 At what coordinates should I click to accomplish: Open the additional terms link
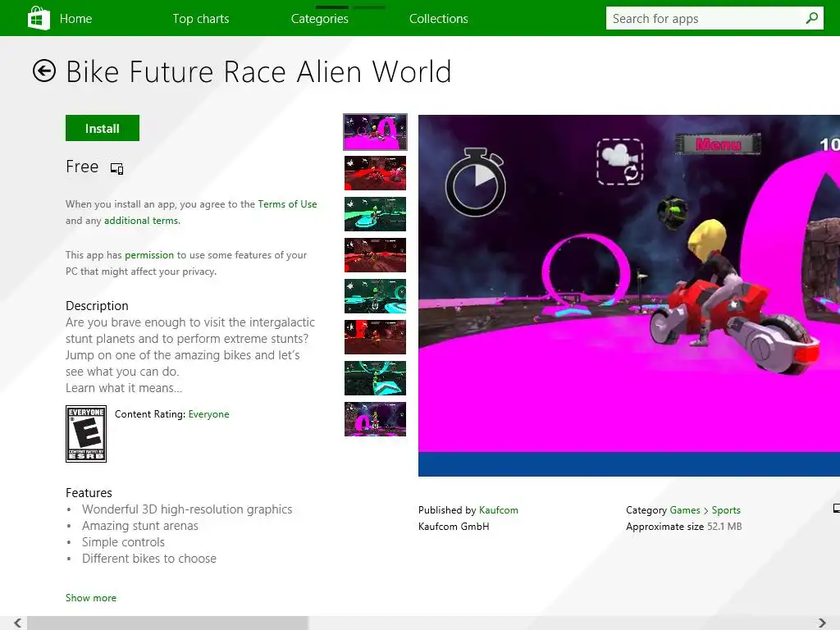point(142,221)
